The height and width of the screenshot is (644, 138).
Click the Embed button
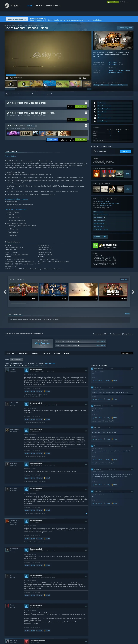97,237
